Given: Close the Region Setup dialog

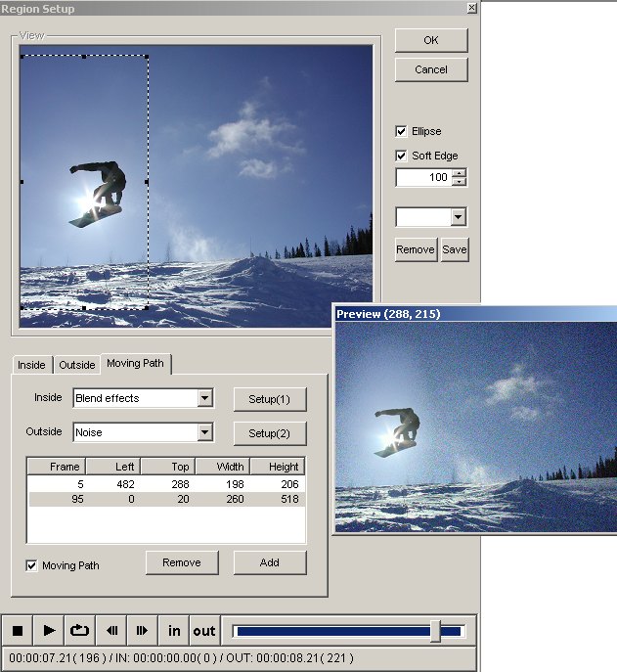Looking at the screenshot, I should pyautogui.click(x=471, y=8).
